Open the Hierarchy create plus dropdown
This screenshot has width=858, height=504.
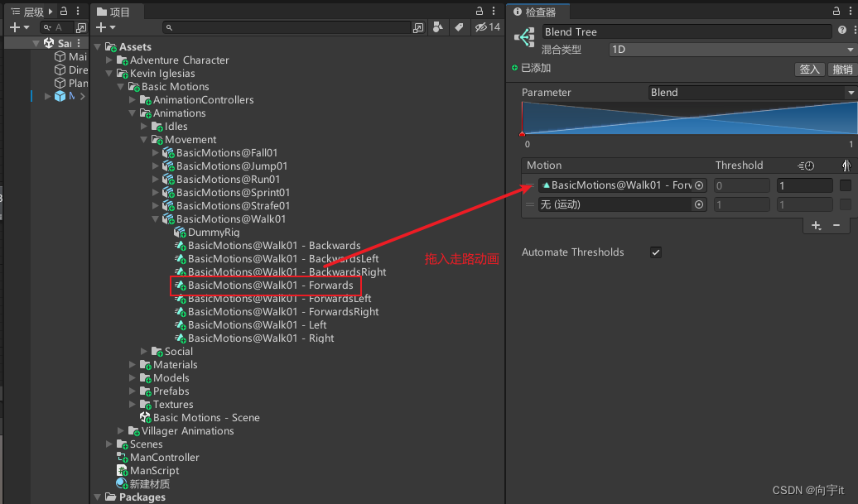point(19,27)
